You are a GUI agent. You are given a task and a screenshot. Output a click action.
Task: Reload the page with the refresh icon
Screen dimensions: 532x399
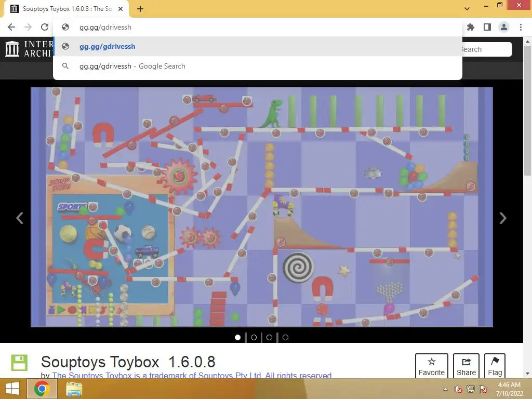(x=45, y=27)
